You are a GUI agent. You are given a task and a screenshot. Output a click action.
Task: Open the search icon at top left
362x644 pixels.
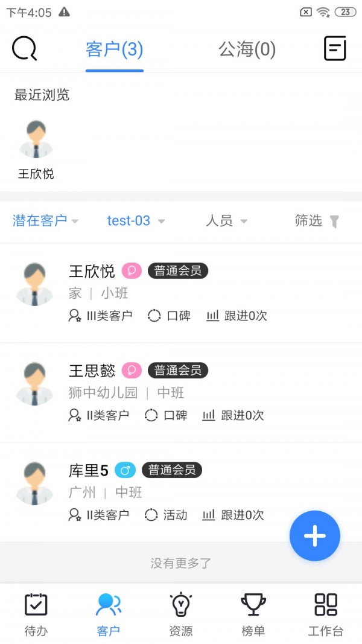23,48
